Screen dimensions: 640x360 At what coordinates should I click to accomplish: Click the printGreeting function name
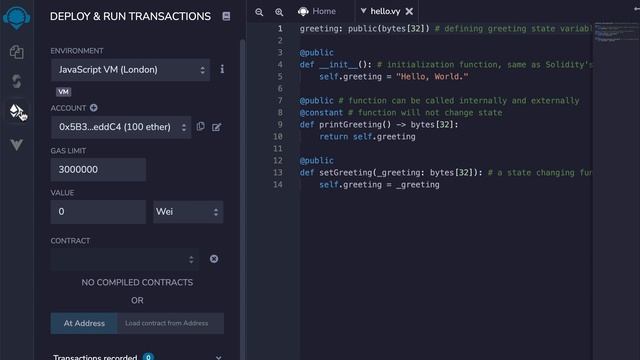[x=350, y=124]
